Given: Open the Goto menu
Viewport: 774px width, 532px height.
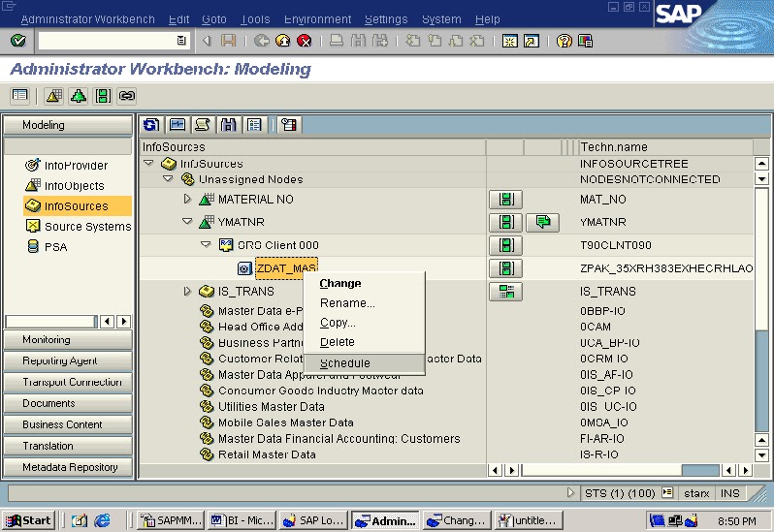Looking at the screenshot, I should click(214, 19).
